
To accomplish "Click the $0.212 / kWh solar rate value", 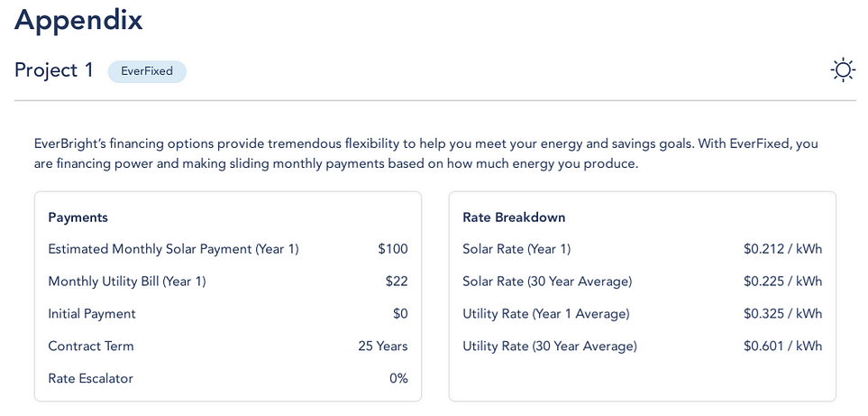I will coord(782,249).
